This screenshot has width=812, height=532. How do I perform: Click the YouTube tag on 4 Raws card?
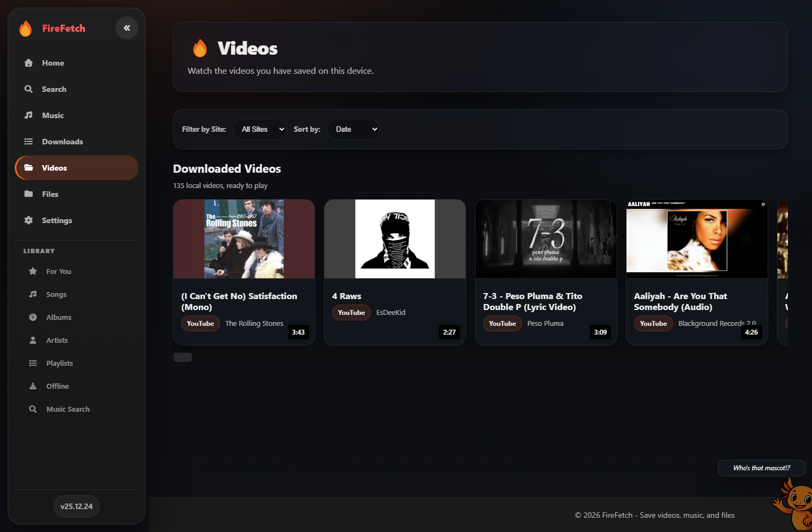click(351, 313)
